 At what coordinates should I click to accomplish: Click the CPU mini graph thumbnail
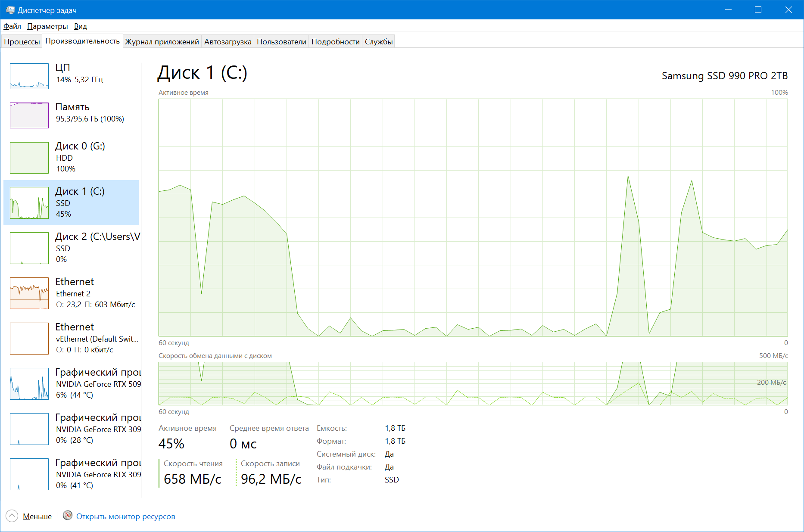(x=29, y=76)
